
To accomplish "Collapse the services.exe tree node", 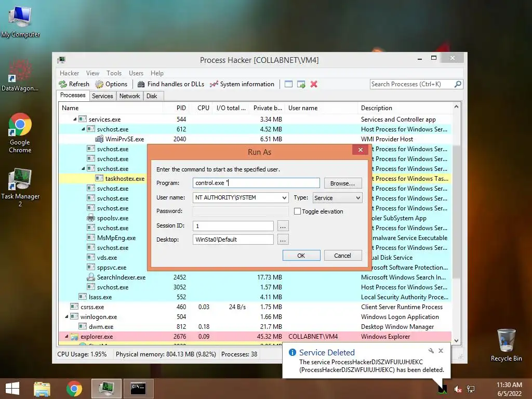I will (x=75, y=119).
